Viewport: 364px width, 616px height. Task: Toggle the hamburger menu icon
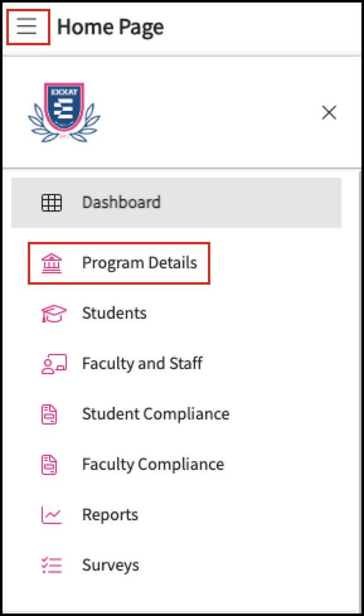[x=27, y=26]
